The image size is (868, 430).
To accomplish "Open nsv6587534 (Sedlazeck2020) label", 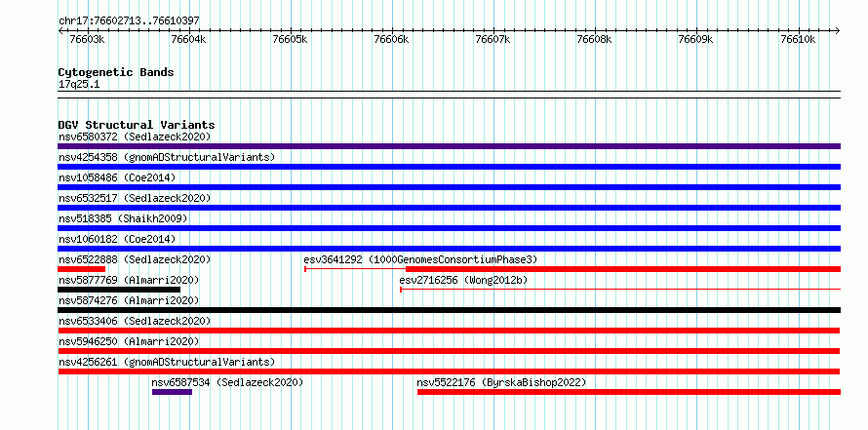I will (x=227, y=382).
